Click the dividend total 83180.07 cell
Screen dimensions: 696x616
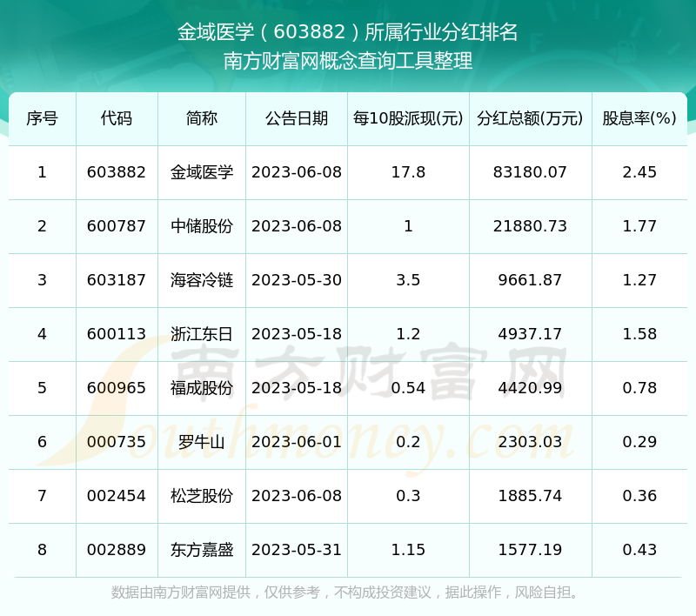coord(530,172)
